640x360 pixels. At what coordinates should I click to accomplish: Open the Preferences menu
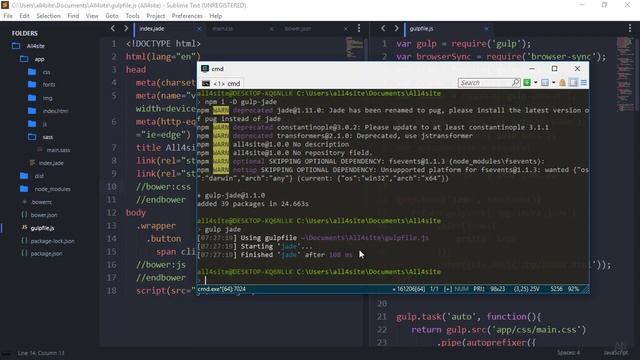click(x=187, y=16)
